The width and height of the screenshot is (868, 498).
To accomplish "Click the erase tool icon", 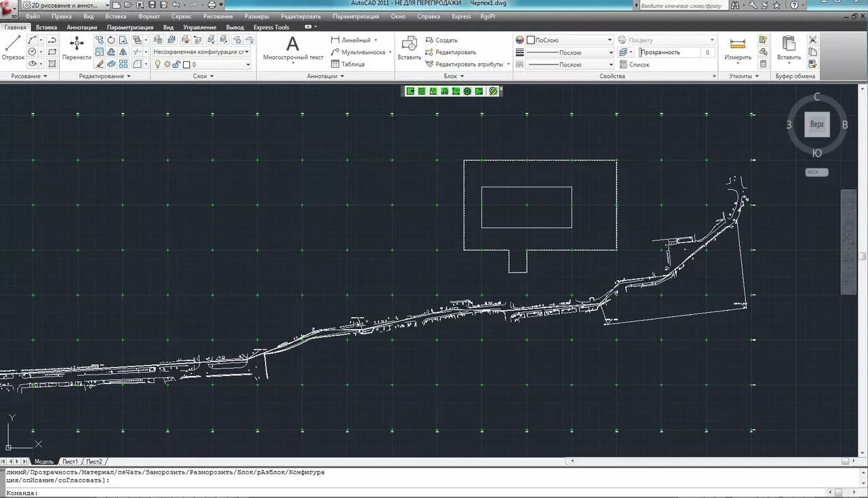I will pos(100,64).
